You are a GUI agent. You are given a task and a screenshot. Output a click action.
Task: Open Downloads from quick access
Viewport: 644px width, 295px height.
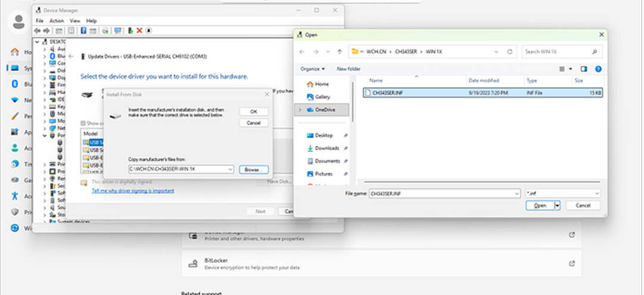tap(326, 148)
